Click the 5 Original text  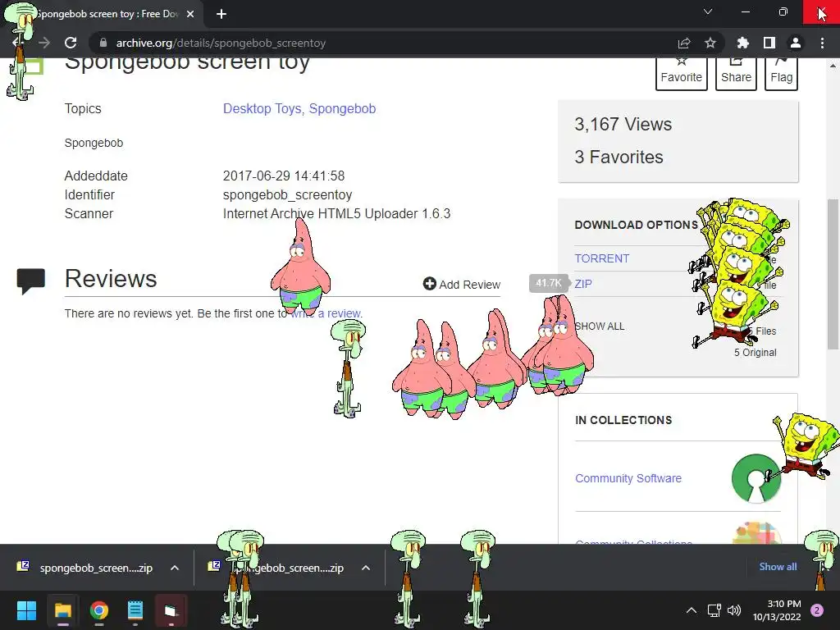(755, 353)
